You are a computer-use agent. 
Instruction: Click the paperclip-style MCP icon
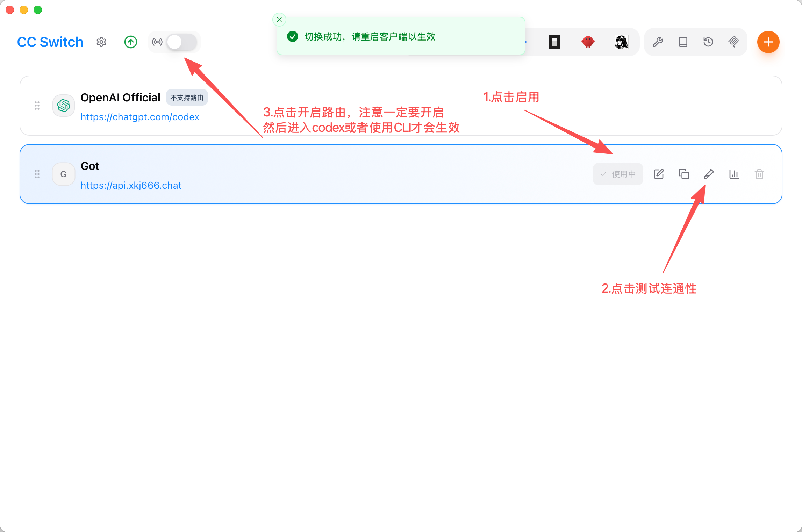point(733,42)
